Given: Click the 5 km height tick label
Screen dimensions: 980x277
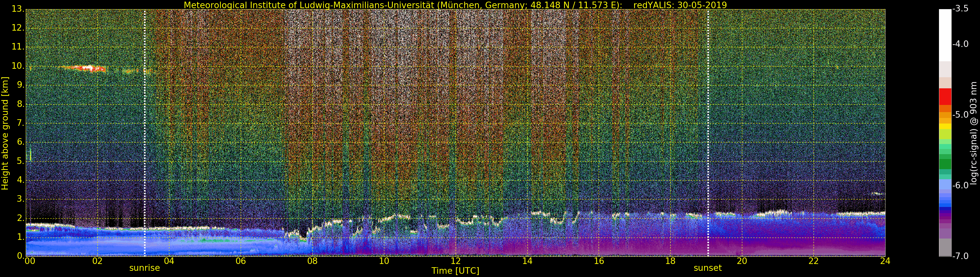Looking at the screenshot, I should pyautogui.click(x=20, y=161).
